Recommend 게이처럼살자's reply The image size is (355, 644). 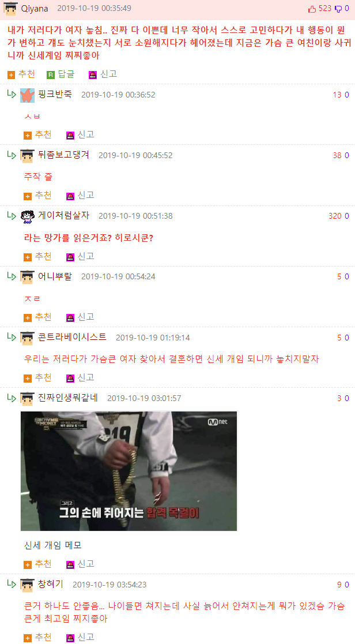(38, 256)
